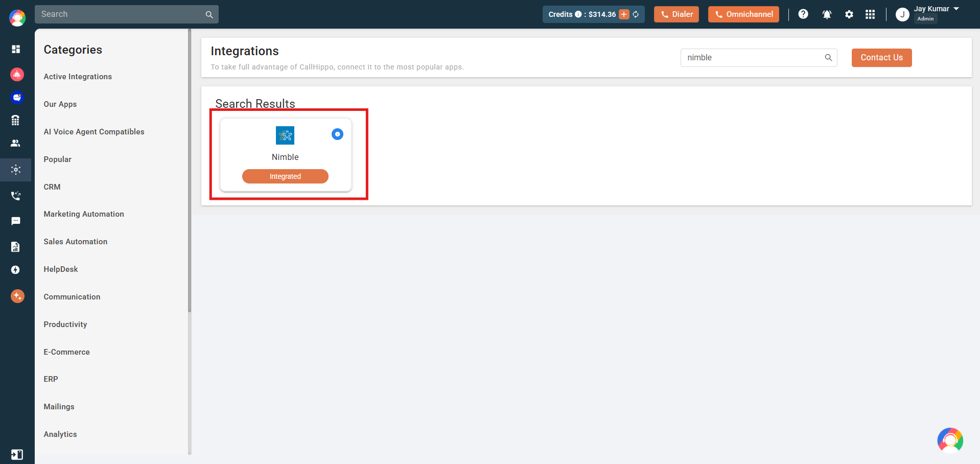The image size is (980, 464).
Task: Click the top bar search magnifier icon
Action: coord(209,14)
